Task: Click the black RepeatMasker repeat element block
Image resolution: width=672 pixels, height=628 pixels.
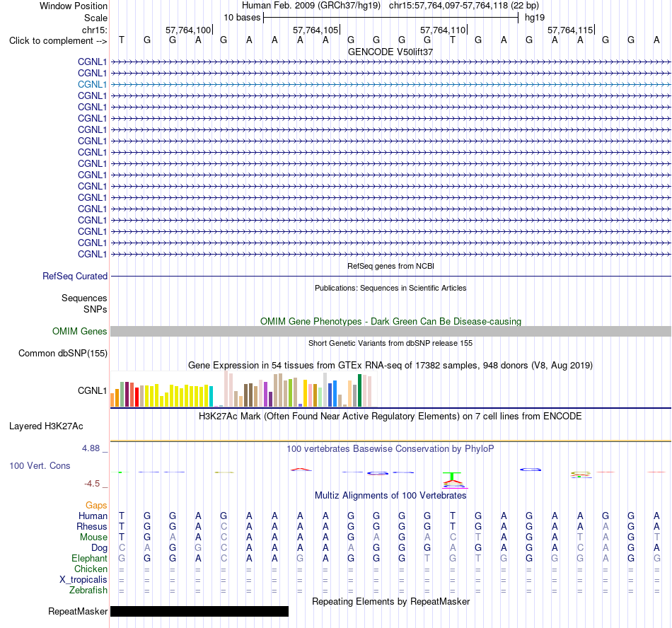Action: tap(199, 611)
